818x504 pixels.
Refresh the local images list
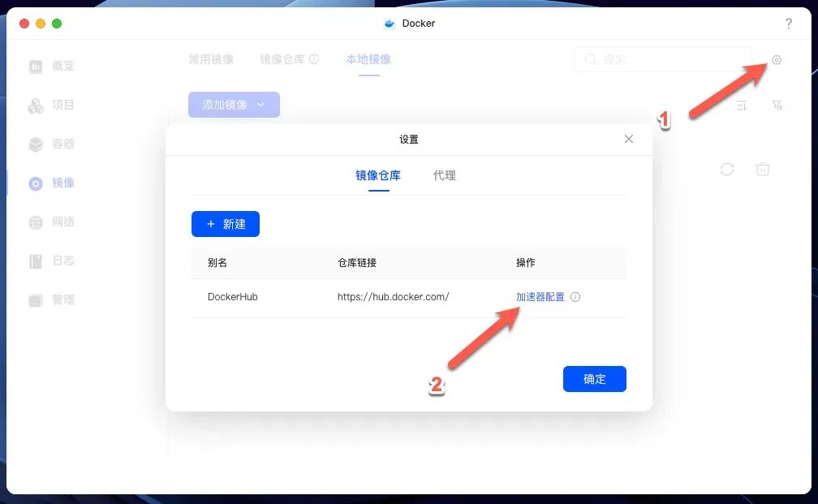[x=727, y=169]
